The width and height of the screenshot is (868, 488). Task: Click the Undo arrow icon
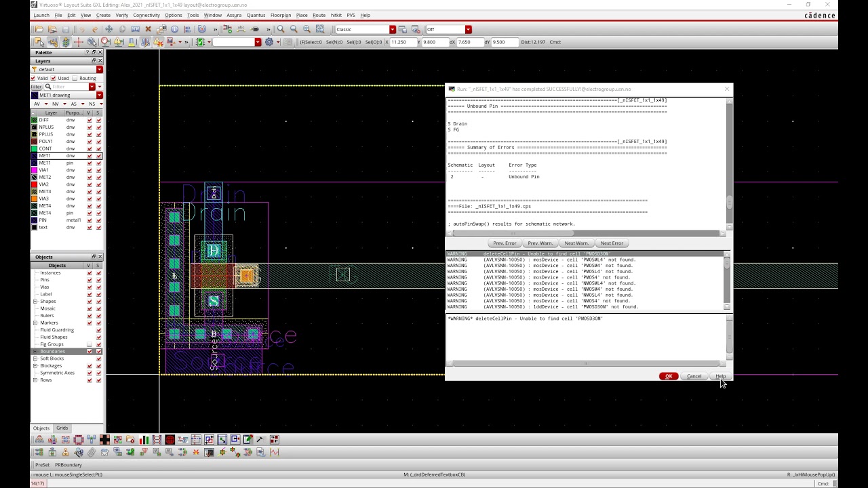click(x=82, y=29)
